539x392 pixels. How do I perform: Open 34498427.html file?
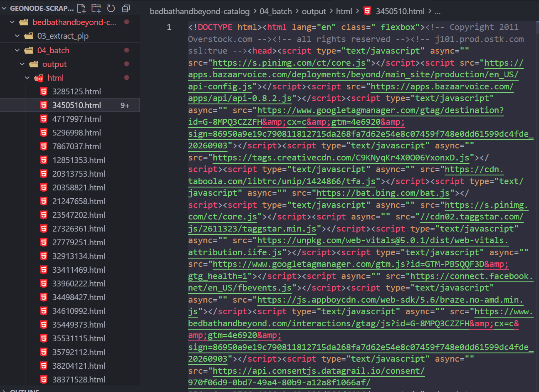coord(79,297)
